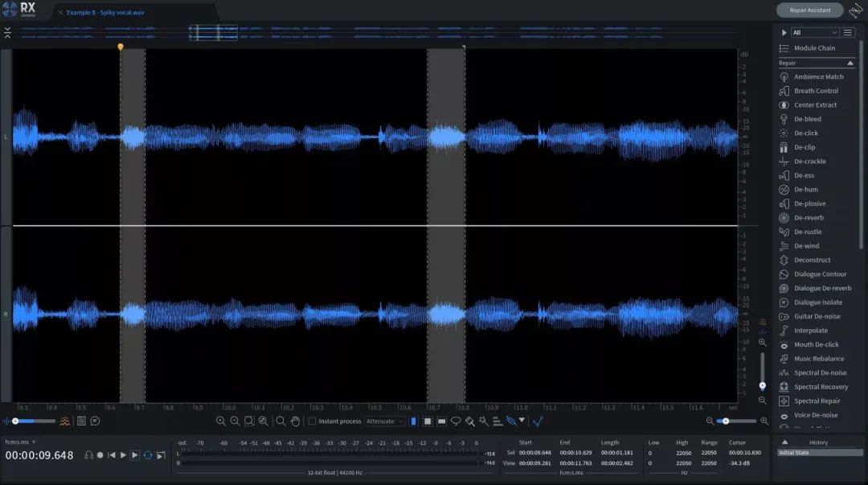868x485 pixels.
Task: Open the Interpolate module
Action: [804, 331]
